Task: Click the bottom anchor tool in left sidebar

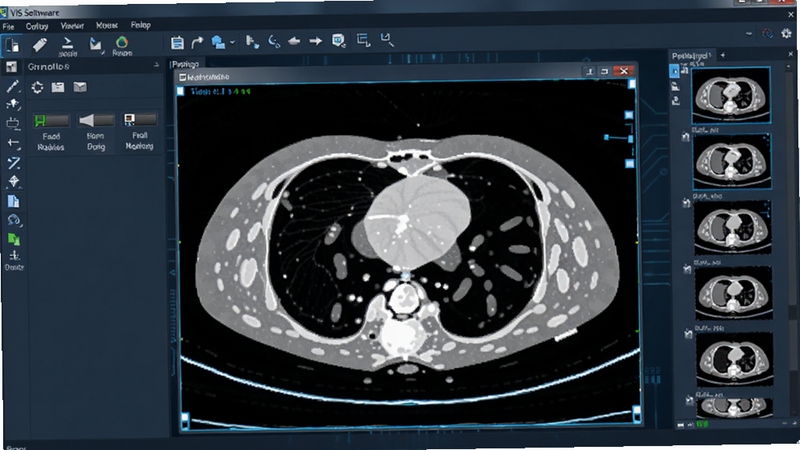Action: (x=14, y=259)
